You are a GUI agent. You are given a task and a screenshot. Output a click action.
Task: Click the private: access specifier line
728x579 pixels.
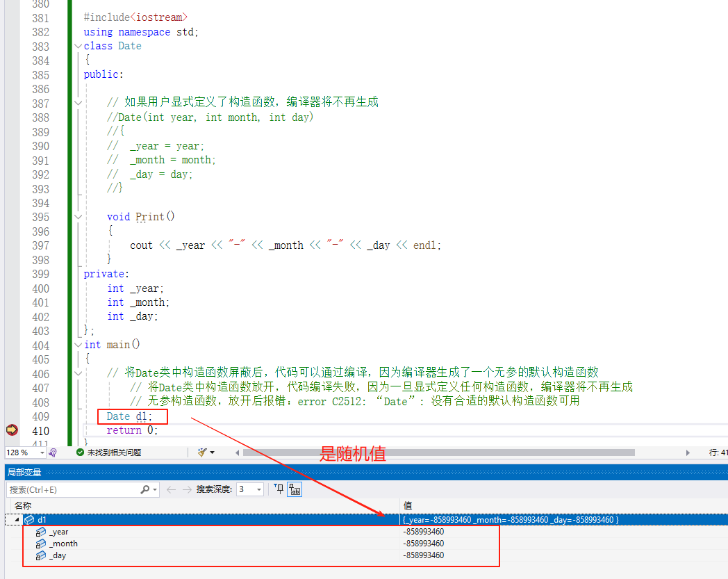[106, 274]
